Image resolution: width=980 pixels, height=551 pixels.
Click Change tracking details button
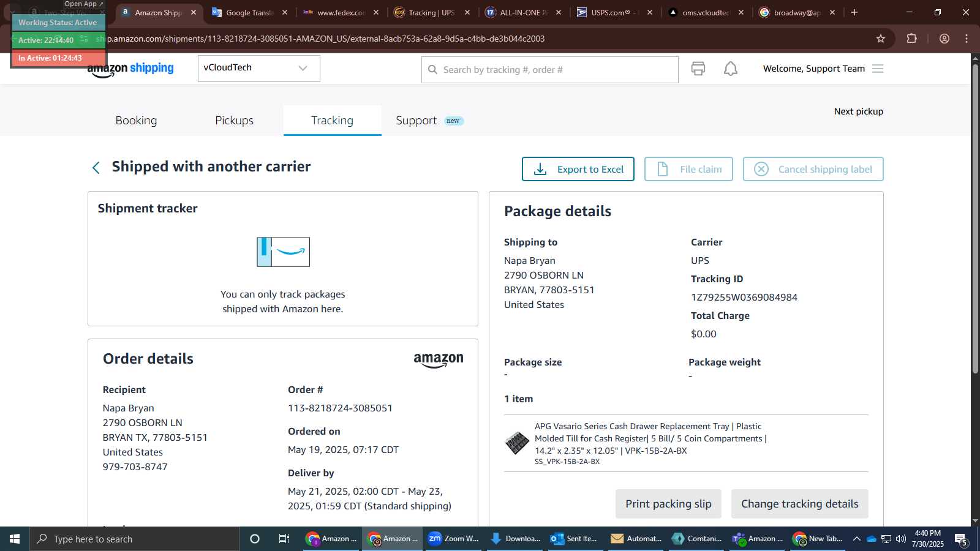tap(800, 504)
